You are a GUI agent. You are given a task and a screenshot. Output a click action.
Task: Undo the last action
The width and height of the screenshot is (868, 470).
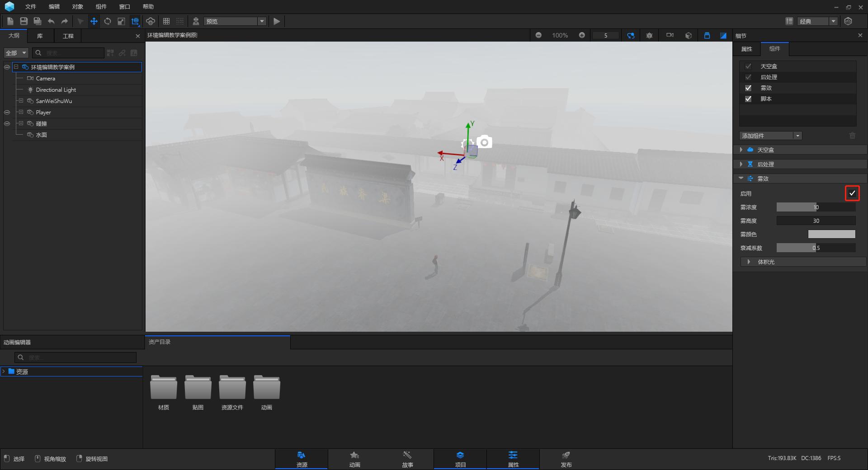[51, 21]
